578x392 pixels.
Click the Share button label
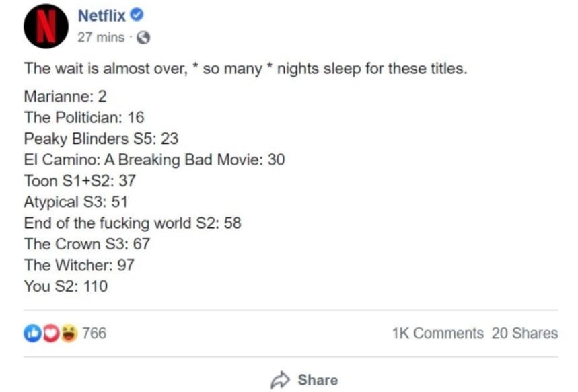[318, 380]
